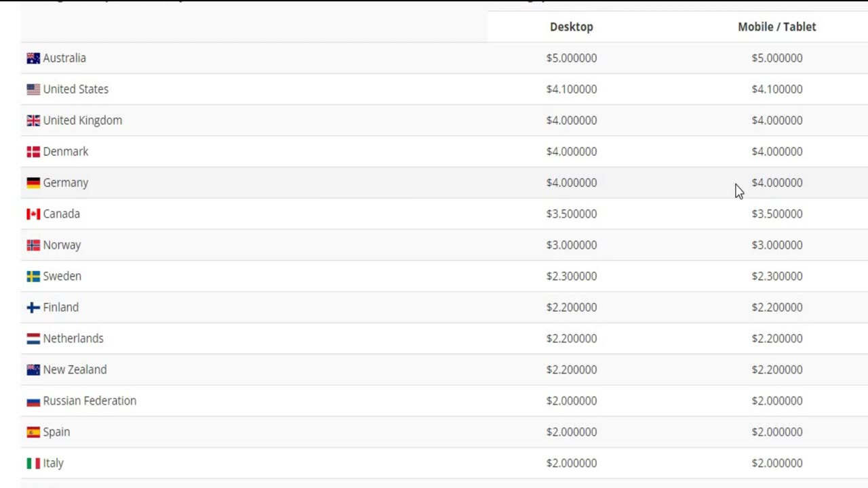Click the Spain flag icon

coord(33,432)
